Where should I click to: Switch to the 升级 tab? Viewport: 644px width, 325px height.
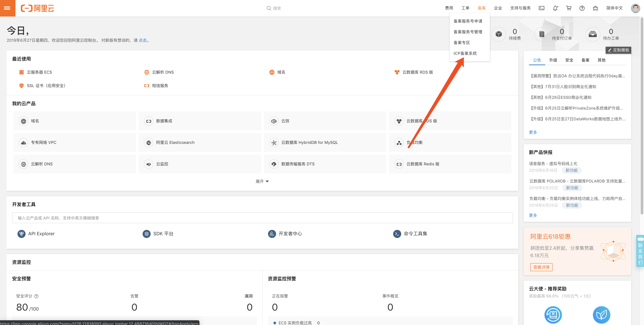[x=553, y=60]
